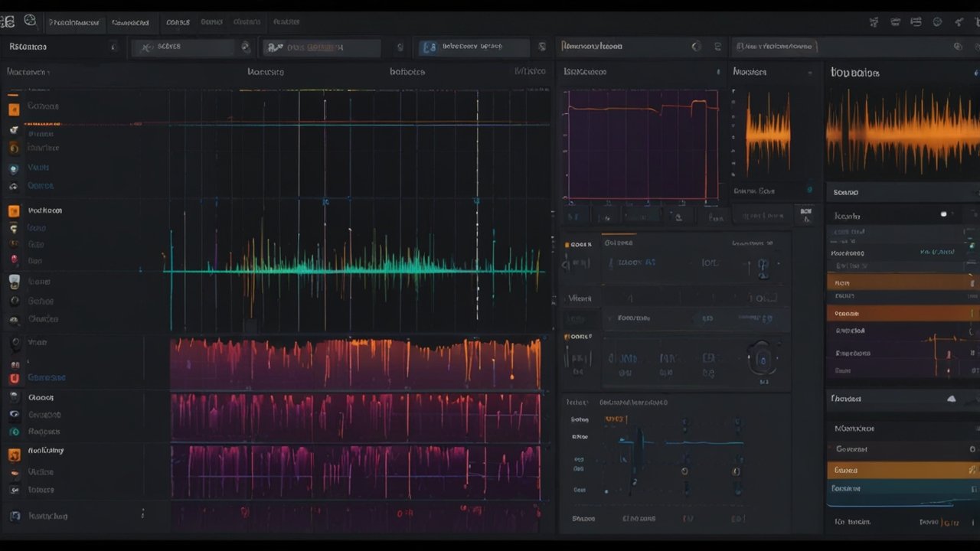Switch to the second tab in the top menu bar
This screenshot has width=980, height=551.
[132, 22]
